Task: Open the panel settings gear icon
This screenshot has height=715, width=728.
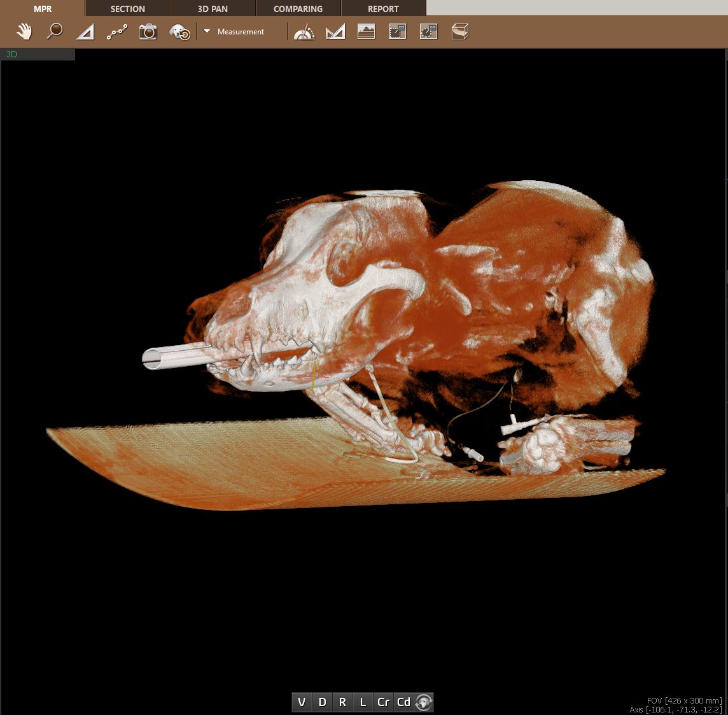Action: pyautogui.click(x=429, y=31)
